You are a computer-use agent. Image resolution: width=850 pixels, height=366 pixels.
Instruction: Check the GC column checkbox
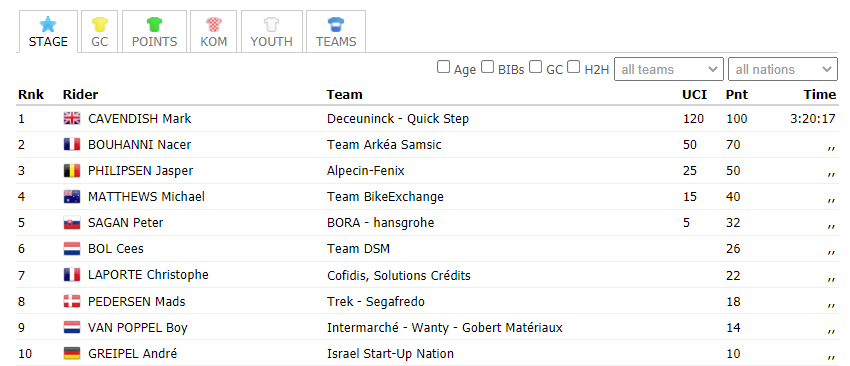(536, 67)
